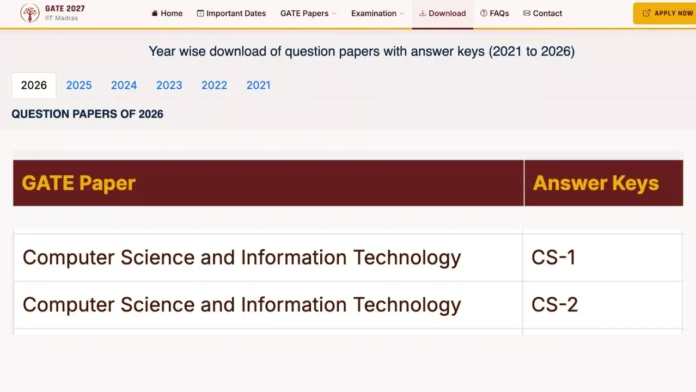
Task: Click the external-link icon on Apply Now
Action: pos(646,13)
